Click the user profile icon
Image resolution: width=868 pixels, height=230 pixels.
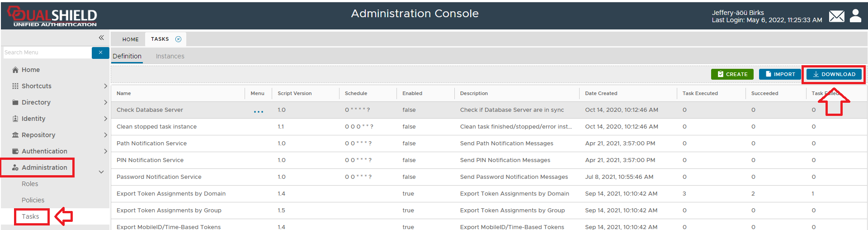[855, 16]
